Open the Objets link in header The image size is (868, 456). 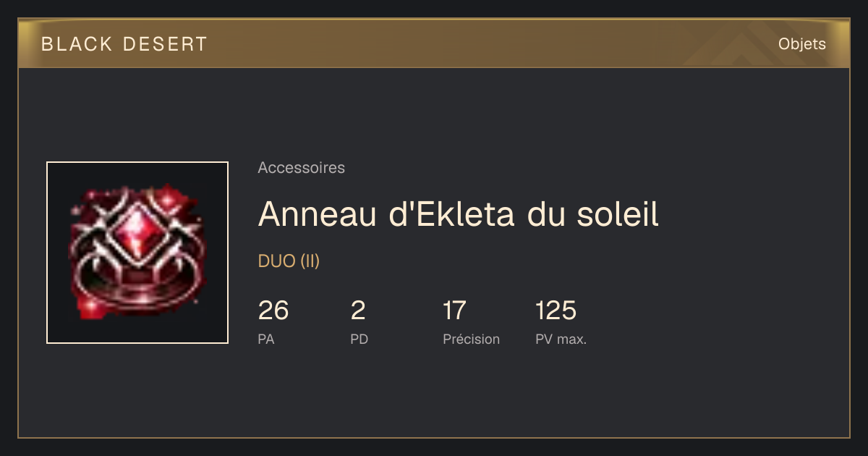pos(801,44)
